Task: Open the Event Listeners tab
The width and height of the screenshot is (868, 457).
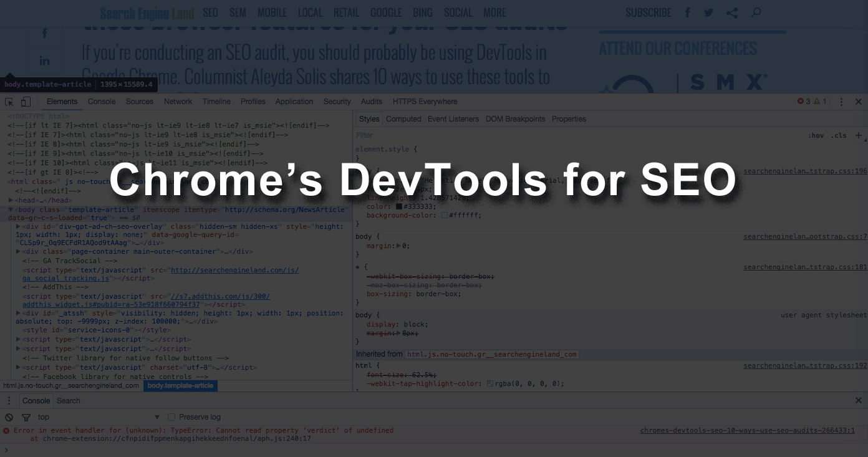Action: click(453, 119)
